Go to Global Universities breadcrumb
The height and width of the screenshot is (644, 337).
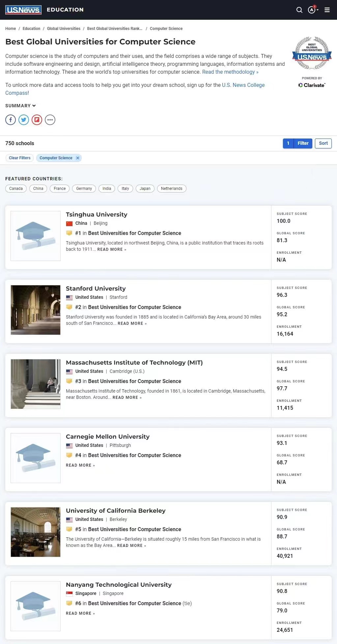[x=64, y=29]
